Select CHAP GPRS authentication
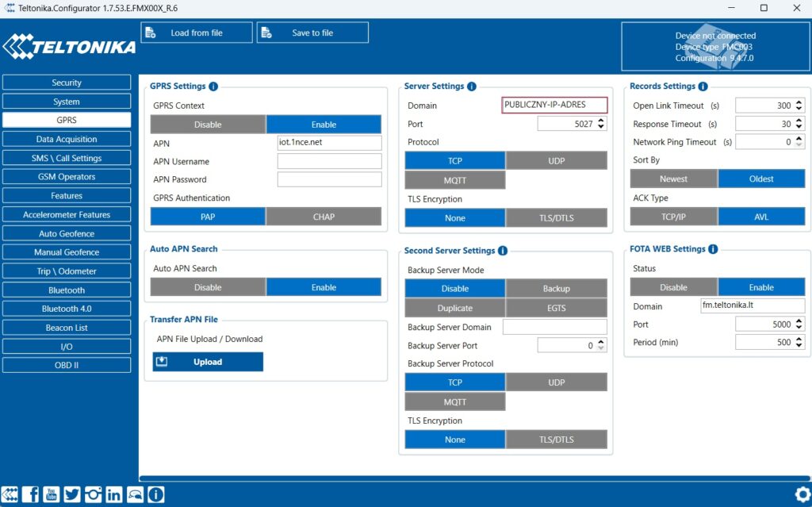The image size is (812, 507). click(324, 217)
